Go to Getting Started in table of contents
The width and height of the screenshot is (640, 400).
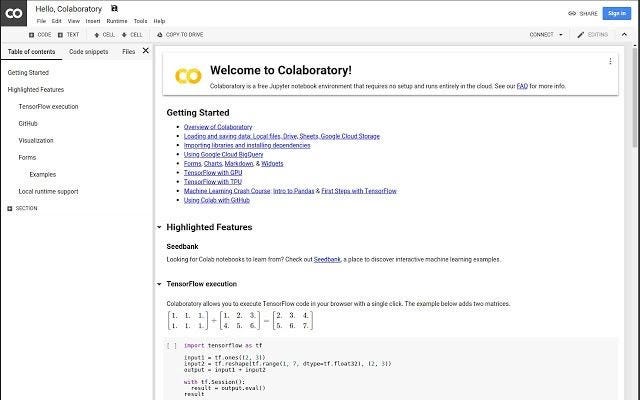pyautogui.click(x=28, y=73)
